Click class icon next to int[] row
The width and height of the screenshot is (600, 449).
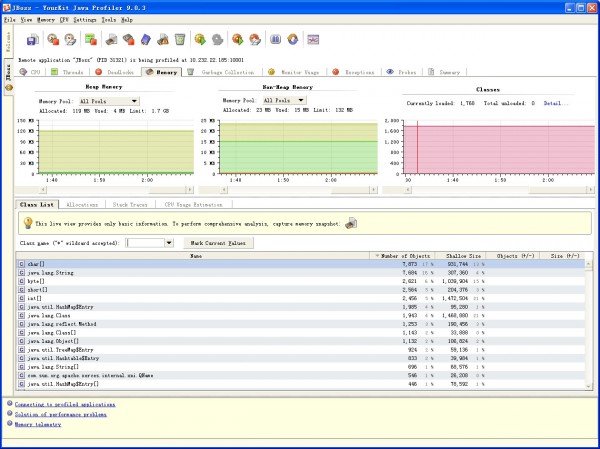coord(21,298)
